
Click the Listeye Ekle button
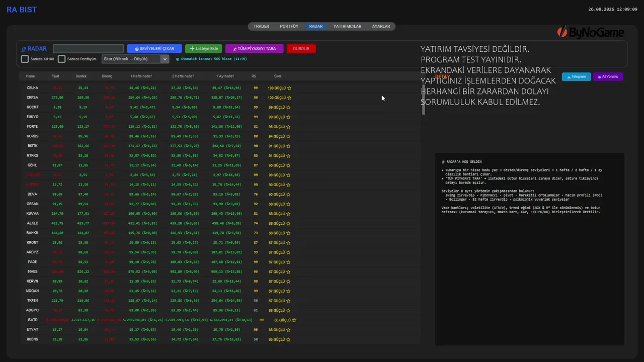pyautogui.click(x=203, y=49)
